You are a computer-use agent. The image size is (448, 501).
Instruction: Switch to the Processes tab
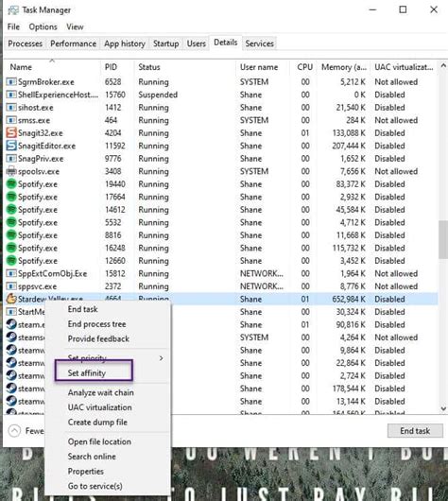(26, 43)
